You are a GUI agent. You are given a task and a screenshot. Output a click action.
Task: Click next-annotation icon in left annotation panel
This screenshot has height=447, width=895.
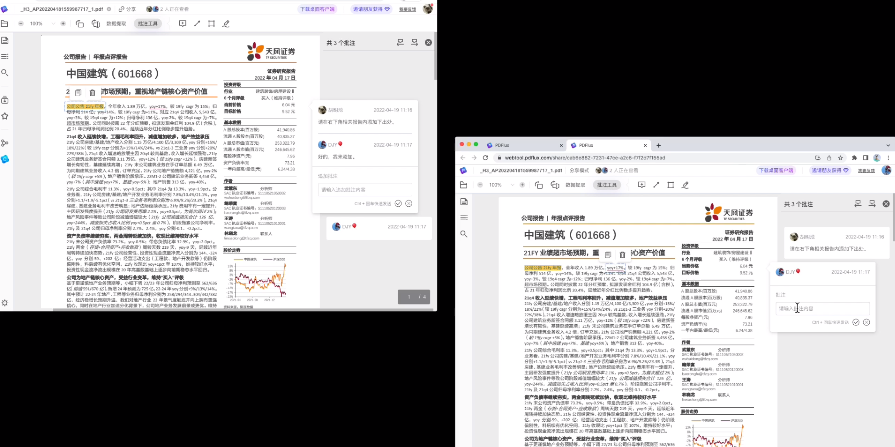pos(414,42)
